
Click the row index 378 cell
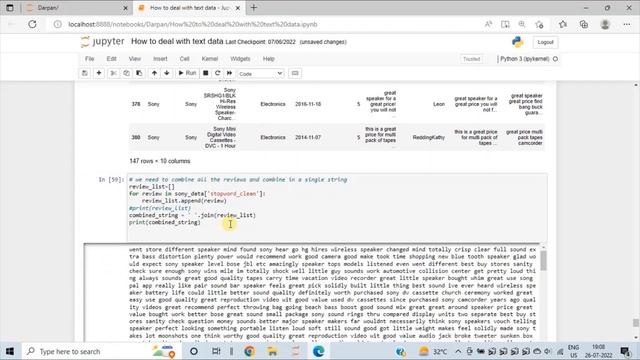pyautogui.click(x=136, y=104)
